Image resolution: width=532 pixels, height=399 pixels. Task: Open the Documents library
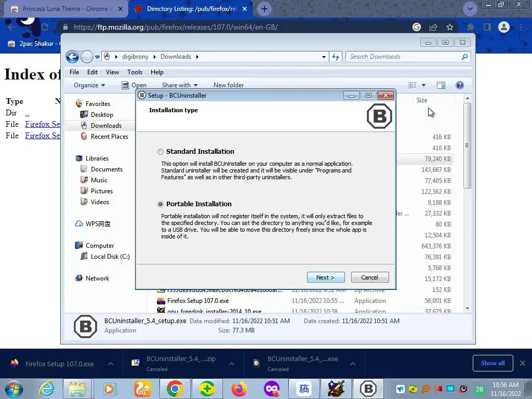pyautogui.click(x=107, y=169)
